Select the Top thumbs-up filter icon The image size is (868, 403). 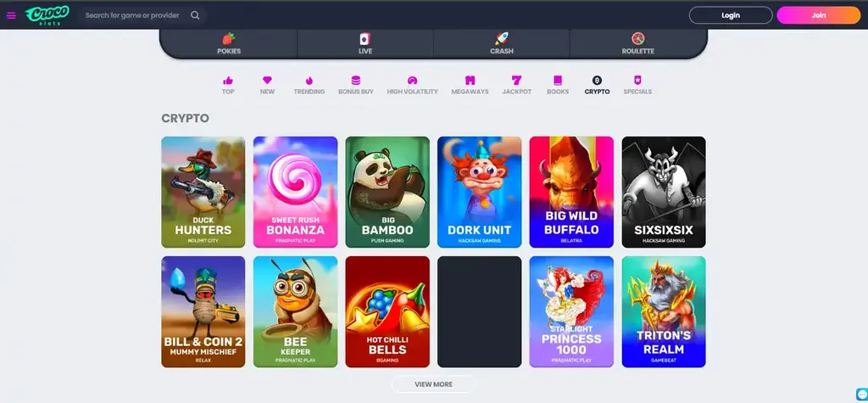pyautogui.click(x=228, y=81)
